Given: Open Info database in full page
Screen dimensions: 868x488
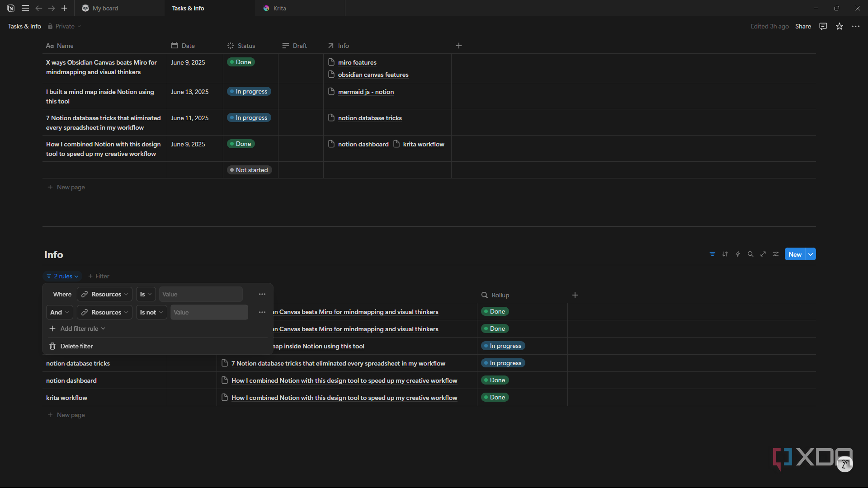Looking at the screenshot, I should pyautogui.click(x=763, y=254).
